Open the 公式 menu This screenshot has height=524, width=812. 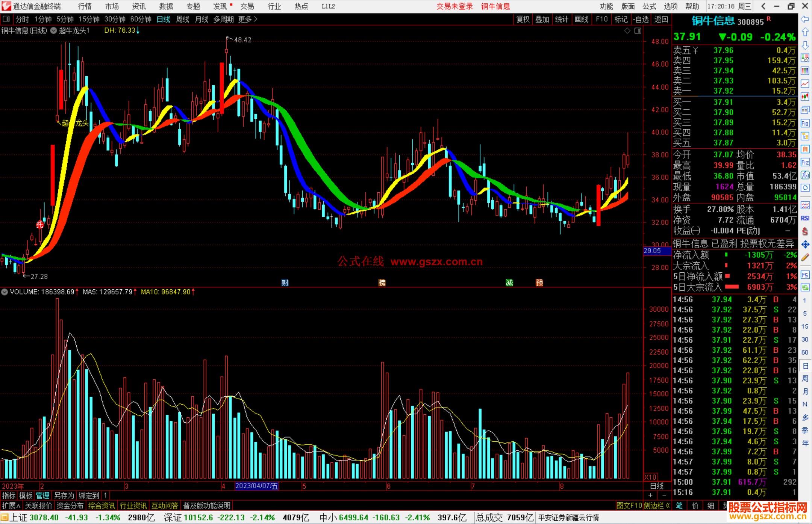pyautogui.click(x=649, y=6)
